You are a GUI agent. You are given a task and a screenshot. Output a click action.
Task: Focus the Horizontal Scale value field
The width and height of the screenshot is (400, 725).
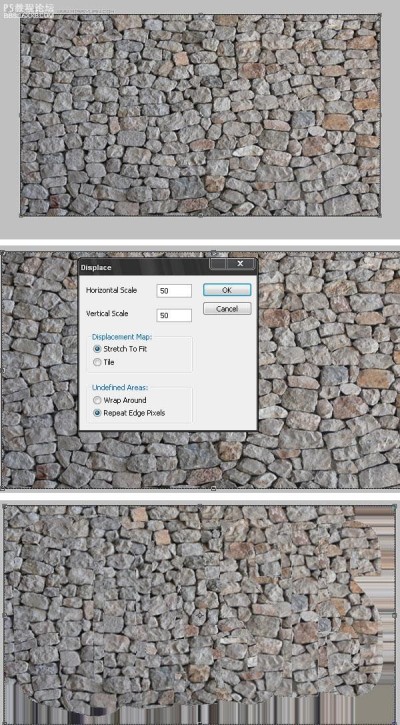174,291
